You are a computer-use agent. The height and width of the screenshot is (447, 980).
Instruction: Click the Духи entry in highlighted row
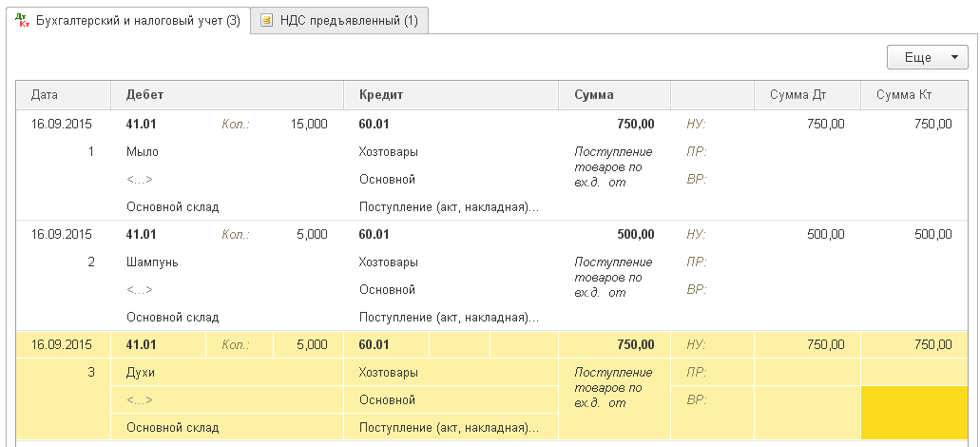[140, 372]
